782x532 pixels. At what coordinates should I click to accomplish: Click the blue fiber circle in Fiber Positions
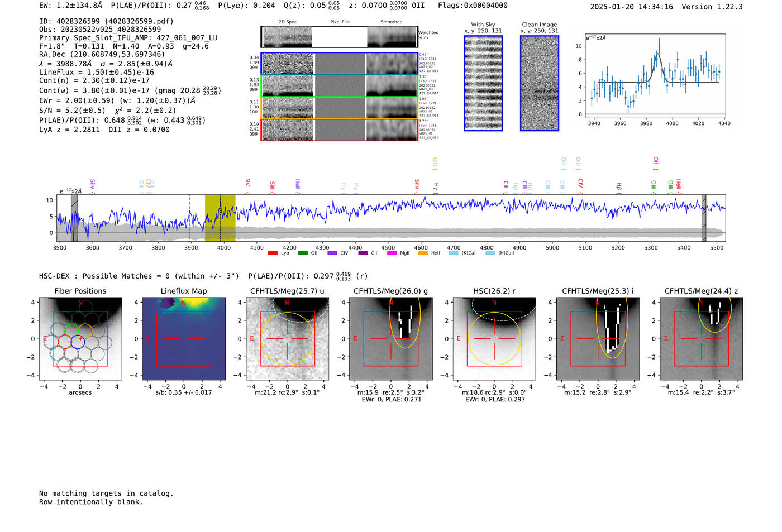point(78,342)
